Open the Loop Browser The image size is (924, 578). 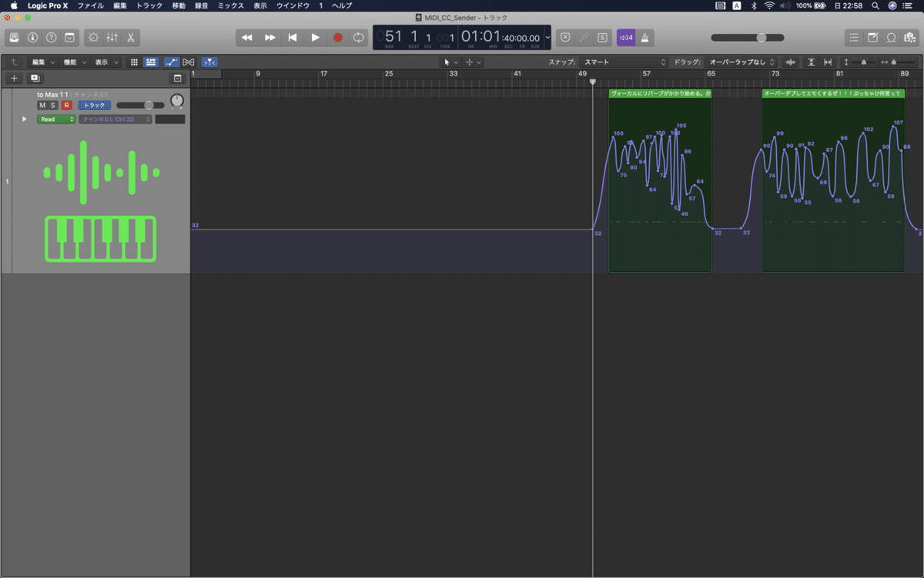click(x=891, y=37)
